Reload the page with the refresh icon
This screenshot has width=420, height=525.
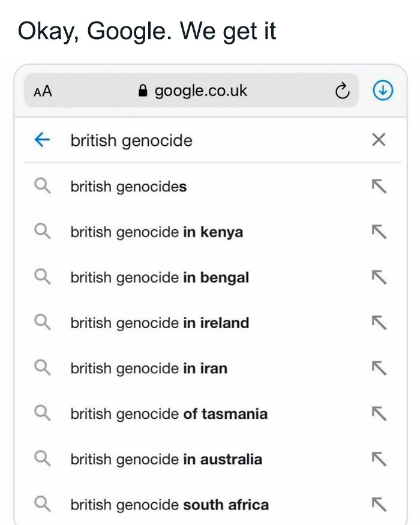click(x=341, y=91)
